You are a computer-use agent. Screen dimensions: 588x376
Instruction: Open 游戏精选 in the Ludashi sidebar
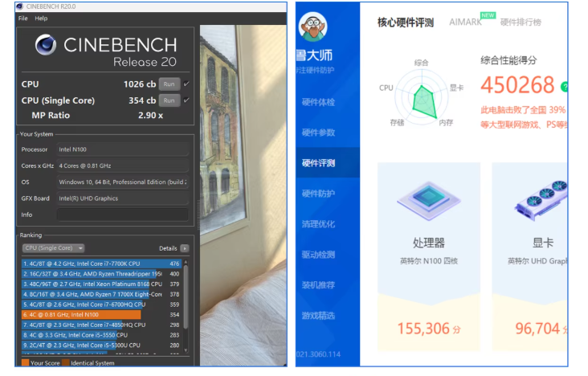click(x=318, y=316)
